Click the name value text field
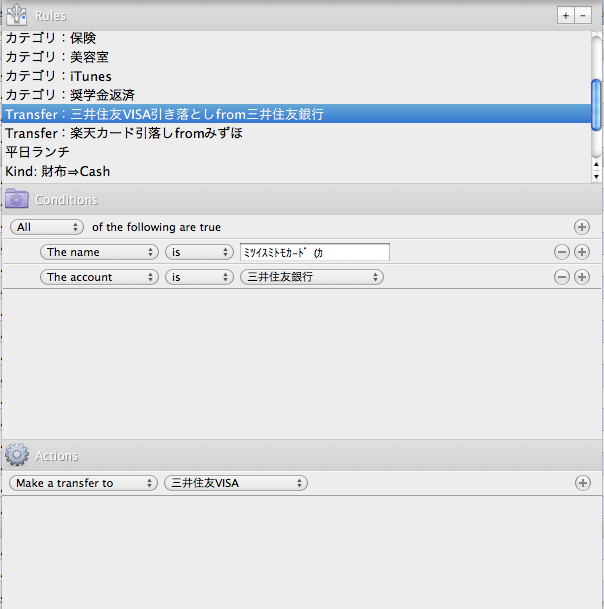 pos(315,252)
